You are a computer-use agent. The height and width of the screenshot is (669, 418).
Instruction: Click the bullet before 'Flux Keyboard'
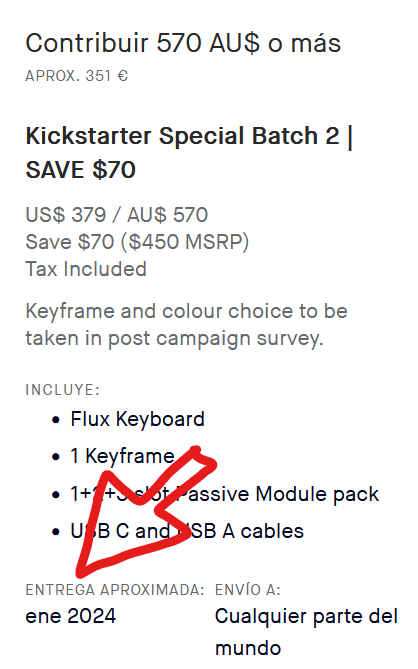(55, 420)
